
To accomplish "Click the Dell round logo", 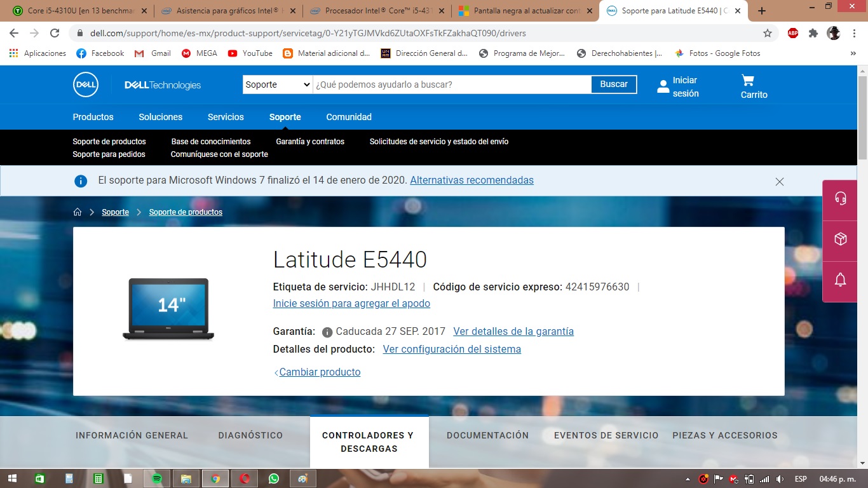I will tap(86, 85).
